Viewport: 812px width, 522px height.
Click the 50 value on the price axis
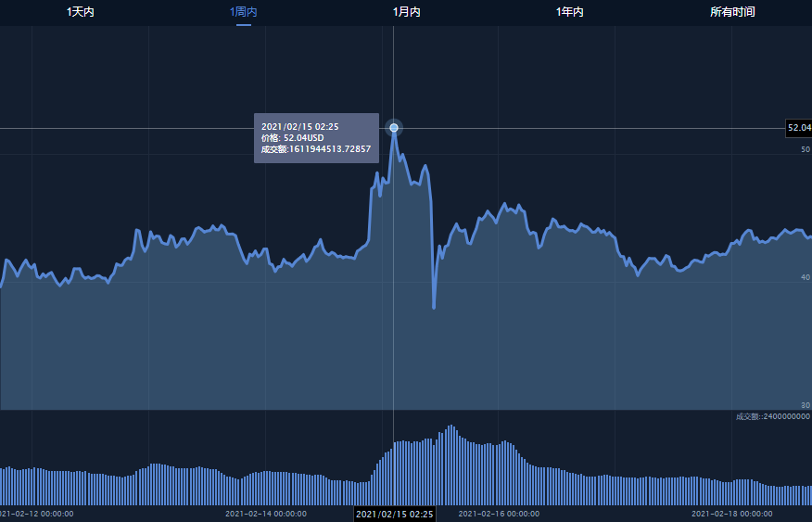(x=806, y=149)
